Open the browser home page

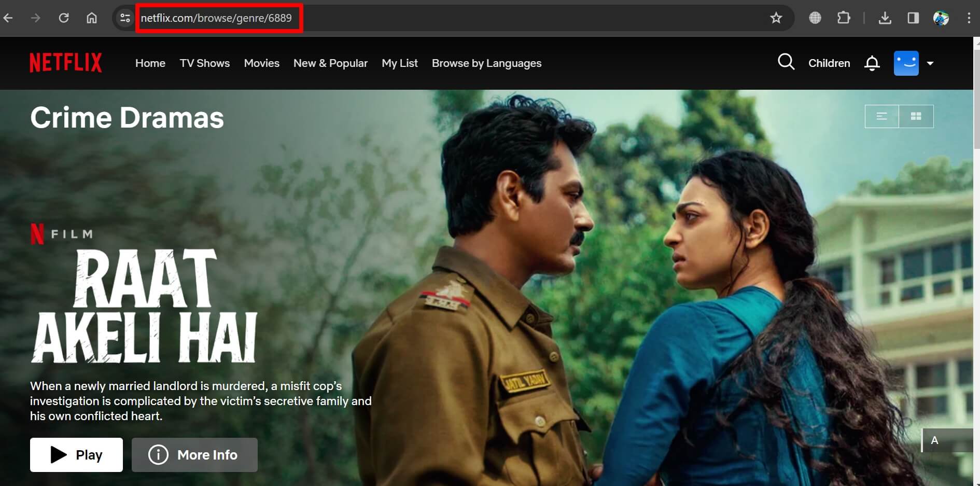92,18
